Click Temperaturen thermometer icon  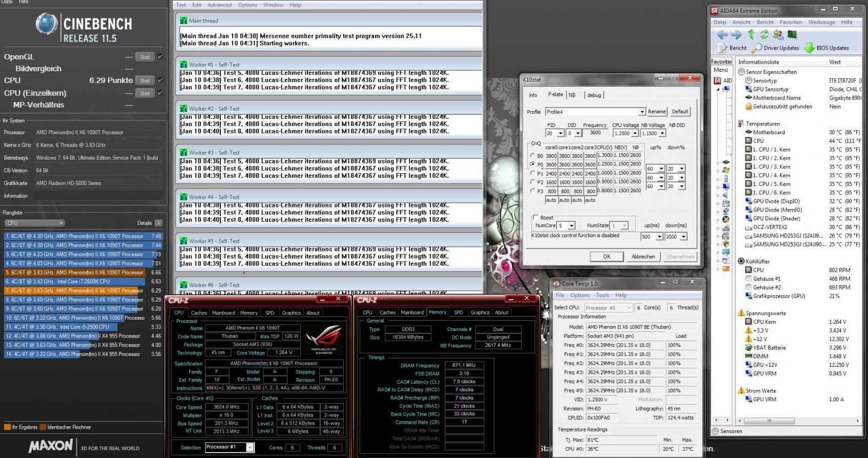(741, 123)
